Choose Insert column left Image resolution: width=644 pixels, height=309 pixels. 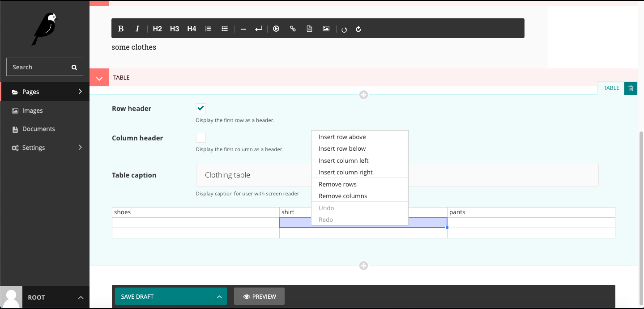tap(359, 161)
